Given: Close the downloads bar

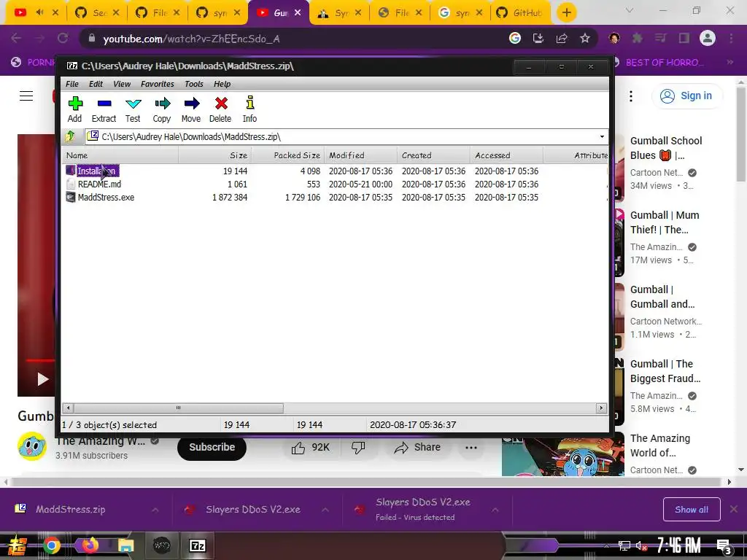Looking at the screenshot, I should click(x=734, y=509).
